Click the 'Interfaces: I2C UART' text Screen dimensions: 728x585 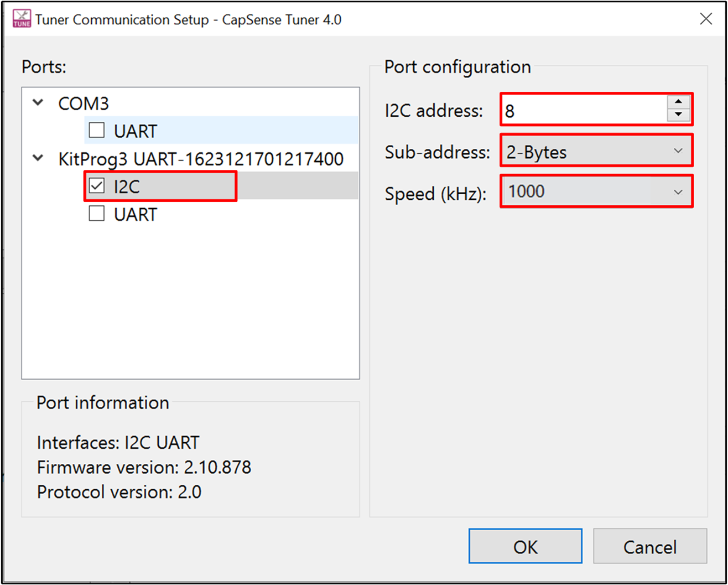point(118,443)
